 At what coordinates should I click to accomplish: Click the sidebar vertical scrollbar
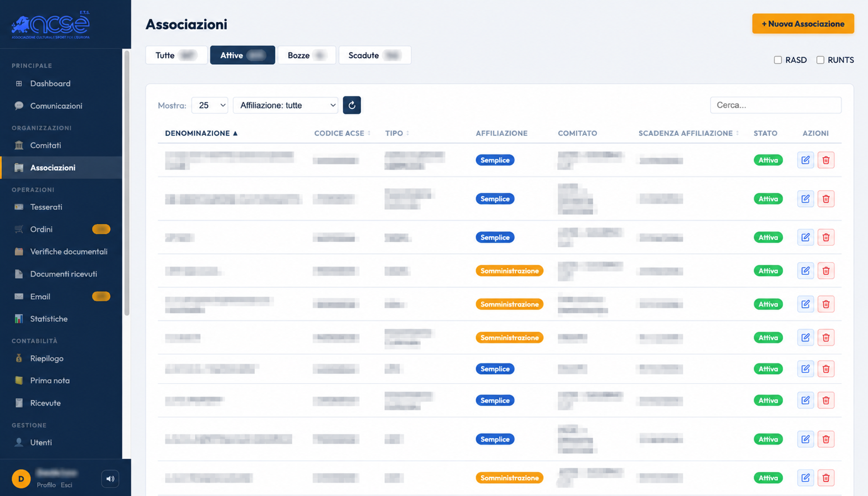[x=127, y=183]
